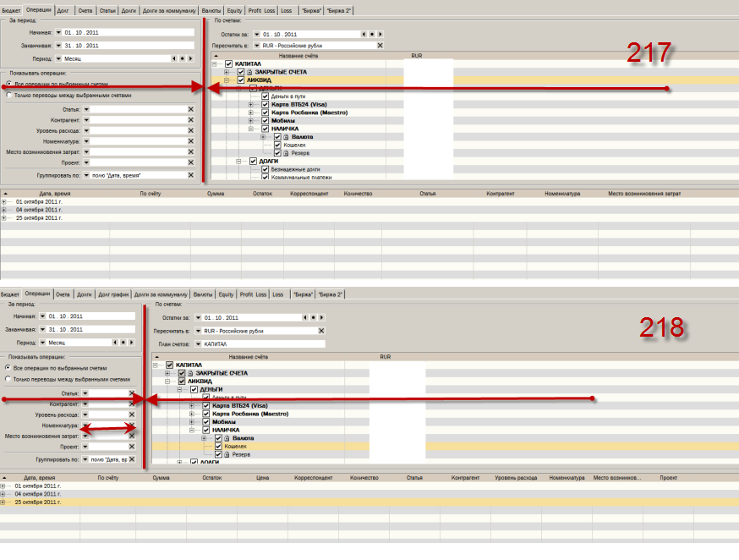The image size is (739, 560).
Task: Switch to the Долг график tab
Action: coord(113,294)
